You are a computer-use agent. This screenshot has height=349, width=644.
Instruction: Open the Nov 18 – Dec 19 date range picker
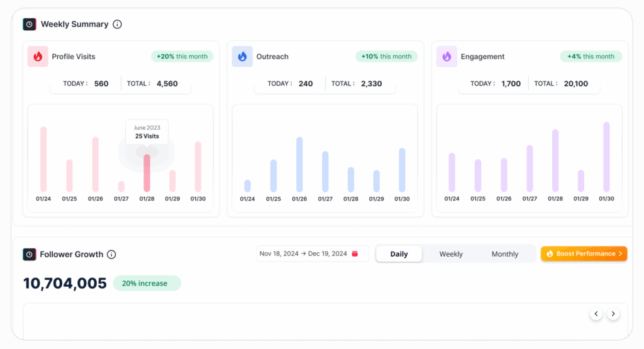point(304,254)
